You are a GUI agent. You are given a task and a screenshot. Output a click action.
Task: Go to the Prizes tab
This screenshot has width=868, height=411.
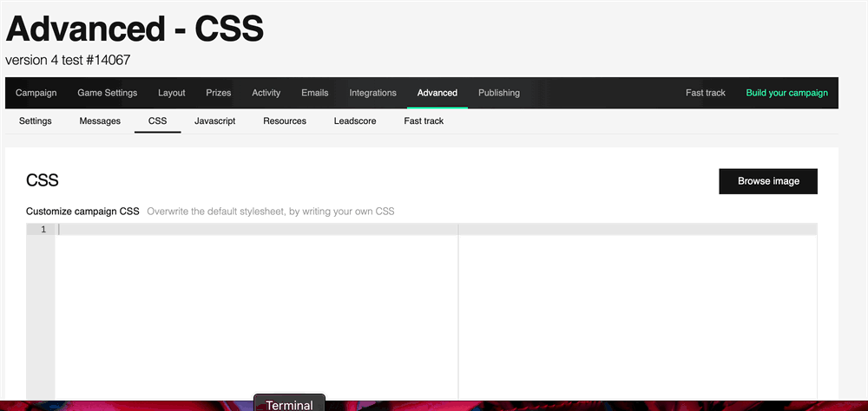tap(218, 93)
